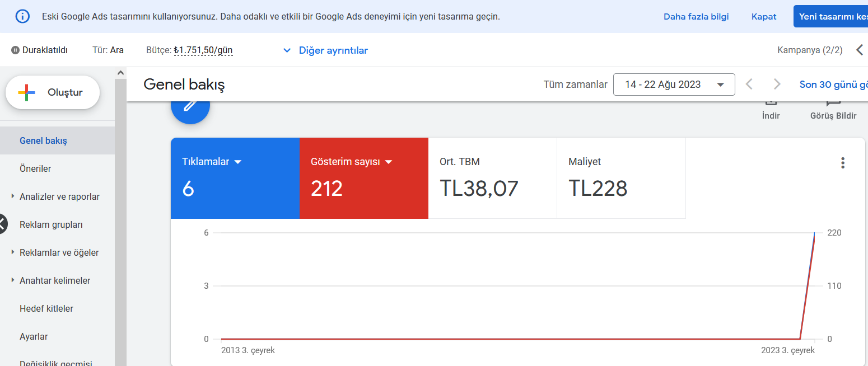868x366 pixels.
Task: Go to the previous date range with the arrow
Action: tap(749, 85)
